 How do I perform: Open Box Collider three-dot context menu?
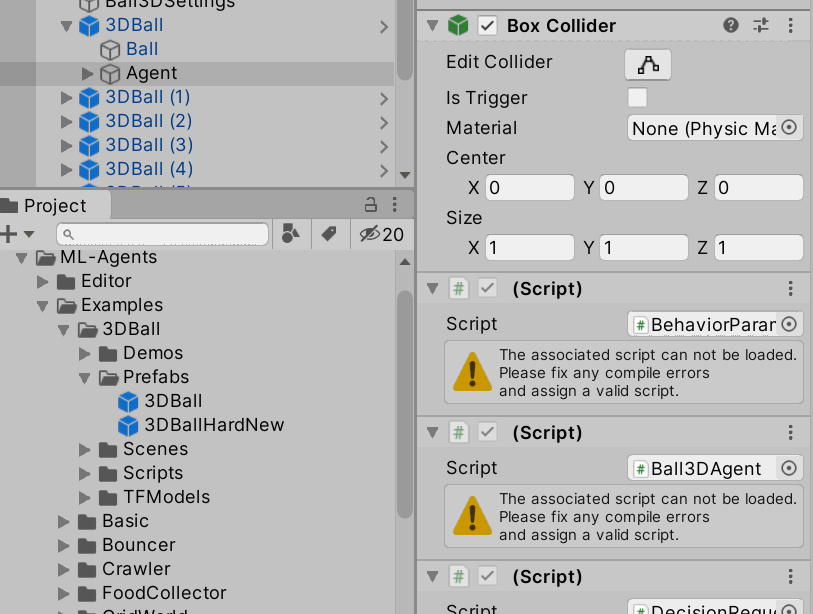[x=791, y=25]
